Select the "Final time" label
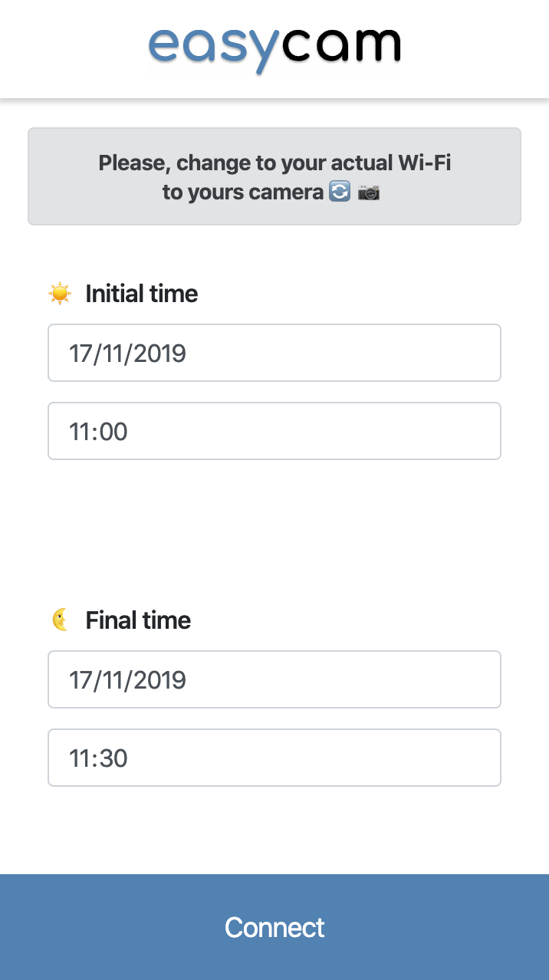 tap(138, 620)
